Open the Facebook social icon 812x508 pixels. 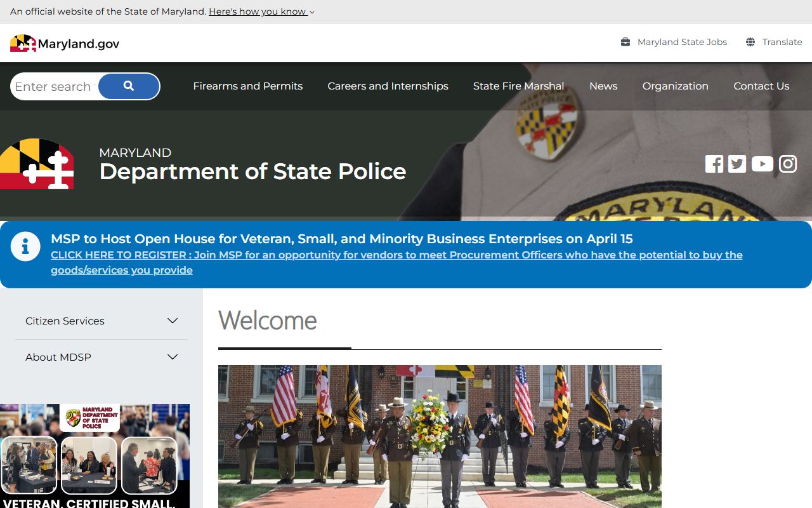pyautogui.click(x=714, y=164)
